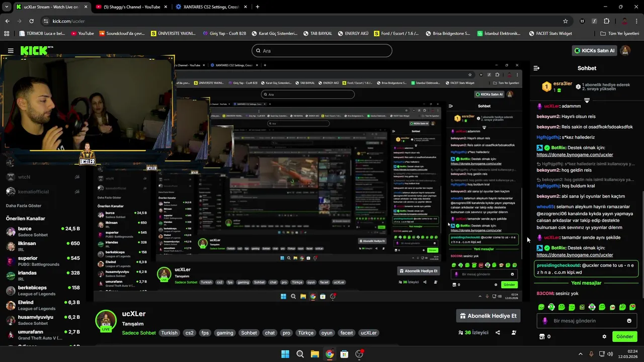Open Chrome three-dot menu

click(x=636, y=21)
